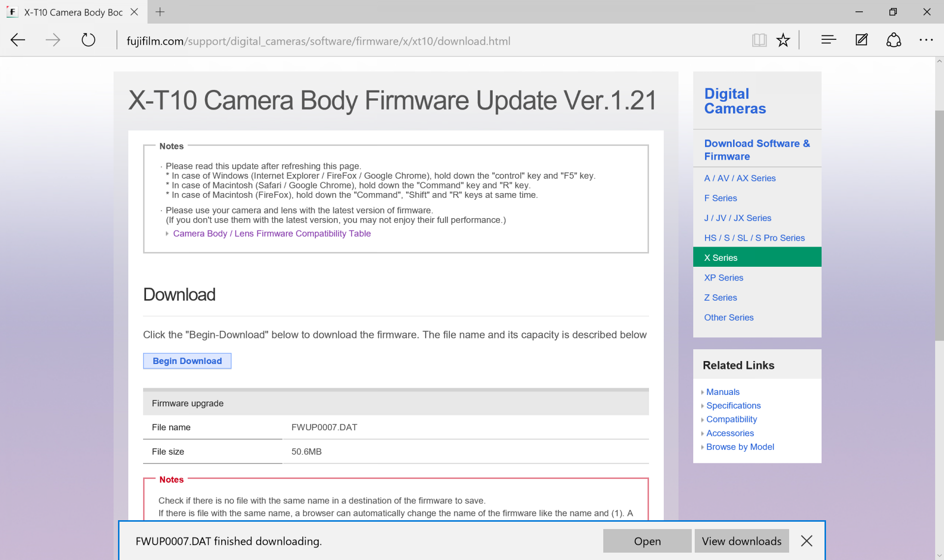The image size is (944, 560).
Task: Make a web note with pen icon
Action: tap(861, 40)
